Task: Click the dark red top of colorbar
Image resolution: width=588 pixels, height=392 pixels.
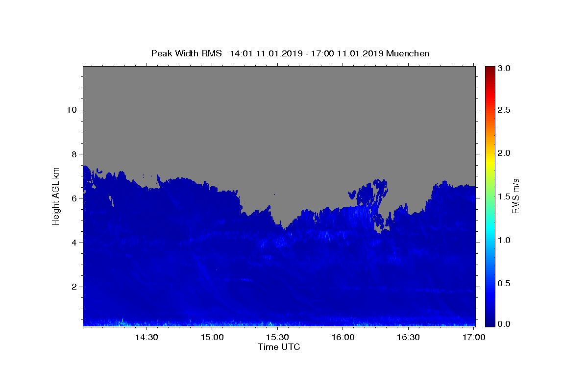Action: tap(490, 70)
